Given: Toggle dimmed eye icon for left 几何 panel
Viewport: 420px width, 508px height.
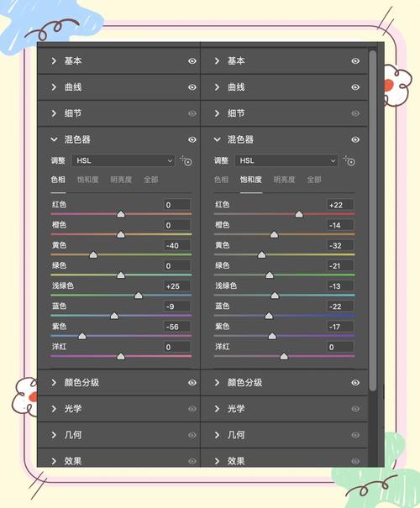Looking at the screenshot, I should [x=192, y=435].
